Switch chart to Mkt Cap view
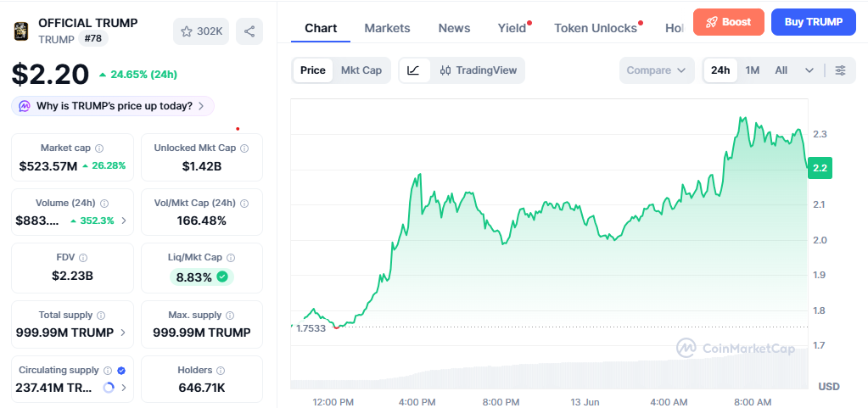The height and width of the screenshot is (408, 868). [x=361, y=70]
